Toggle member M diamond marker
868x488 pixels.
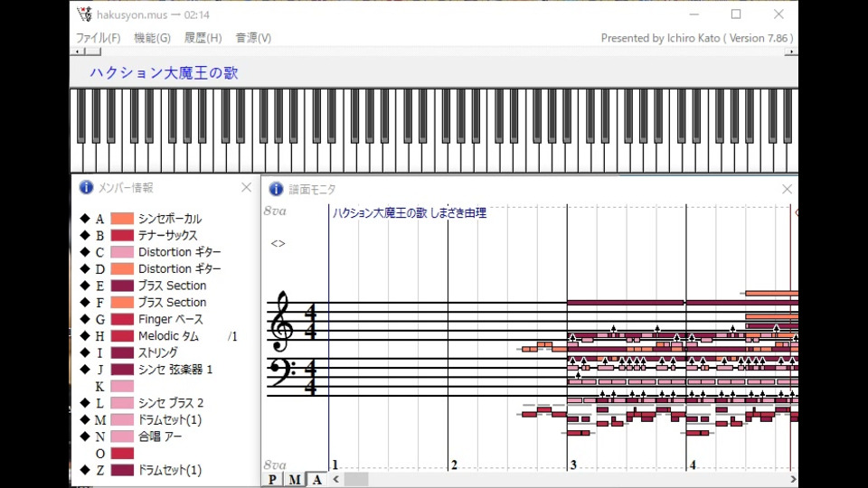click(x=85, y=419)
